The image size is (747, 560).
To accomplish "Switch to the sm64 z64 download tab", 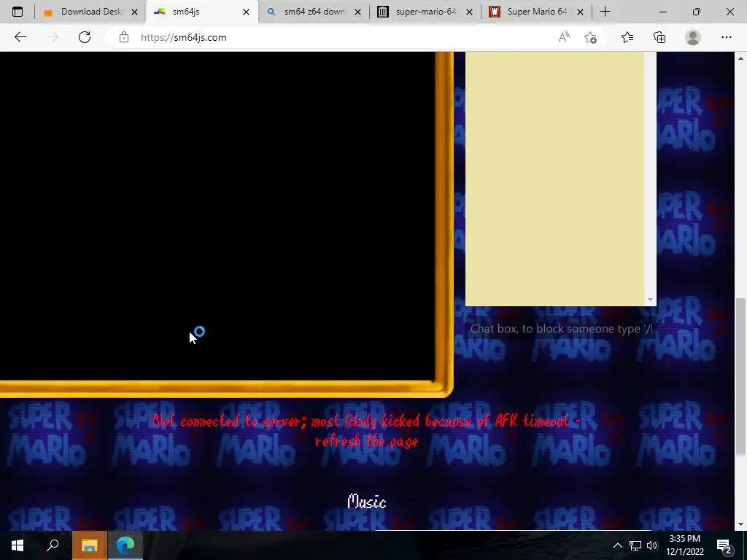I will pos(313,12).
